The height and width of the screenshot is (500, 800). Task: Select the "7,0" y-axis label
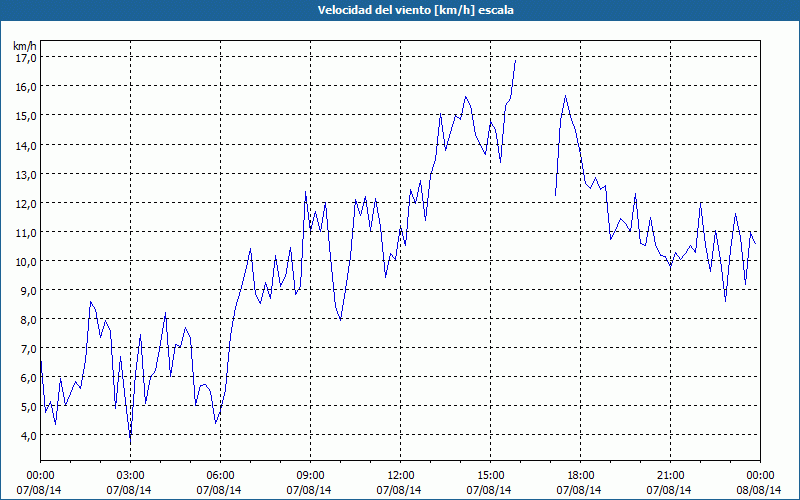pyautogui.click(x=28, y=349)
